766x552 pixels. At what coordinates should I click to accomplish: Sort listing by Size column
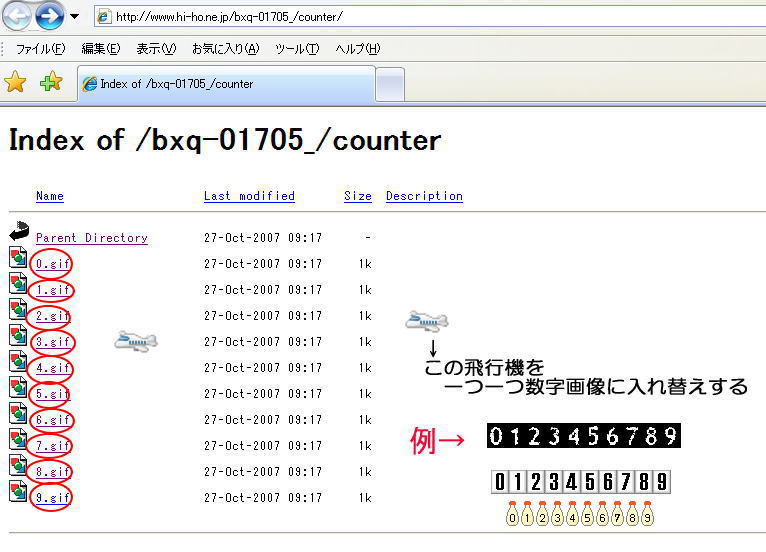tap(357, 196)
